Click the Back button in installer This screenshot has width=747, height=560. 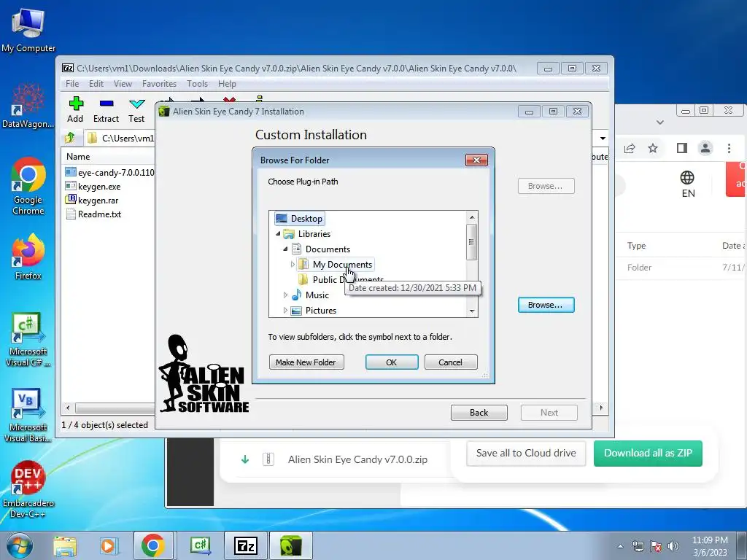479,413
